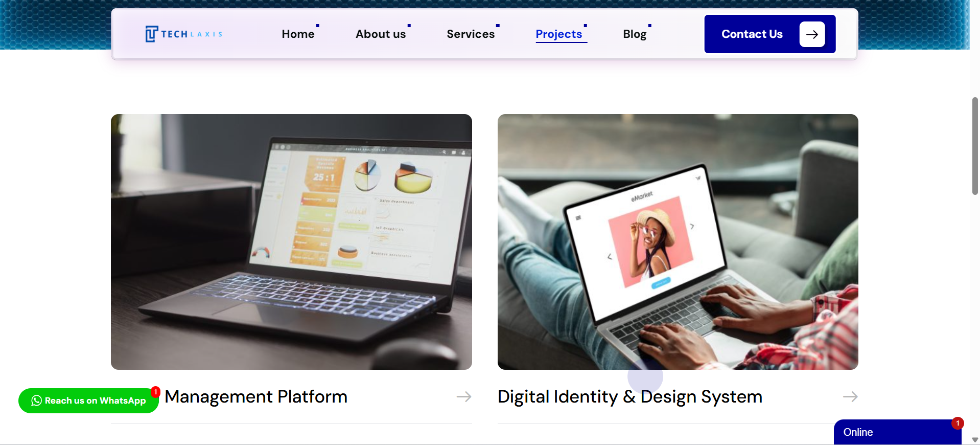Click the Techlaxis logo

point(184,34)
